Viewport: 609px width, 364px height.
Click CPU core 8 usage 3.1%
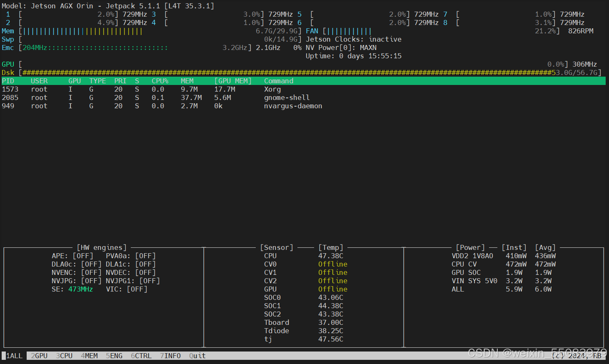coord(543,22)
